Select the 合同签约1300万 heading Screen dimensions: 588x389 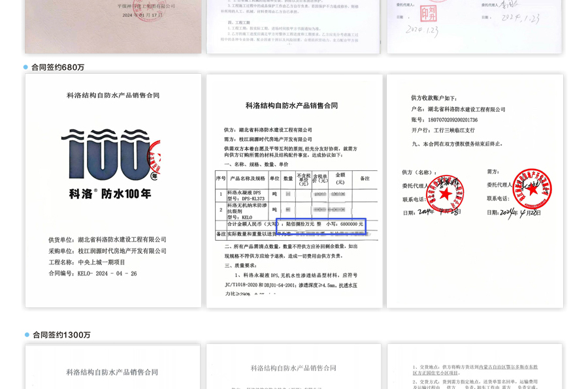[61, 335]
